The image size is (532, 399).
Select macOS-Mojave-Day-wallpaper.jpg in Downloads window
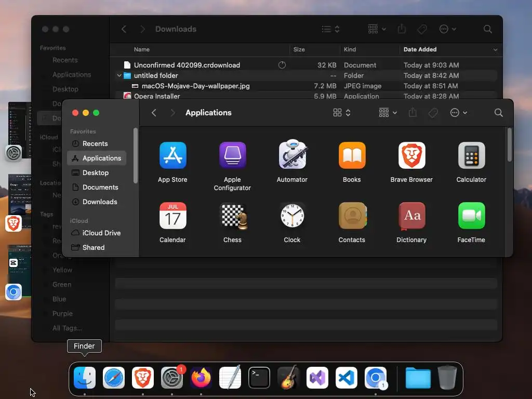tap(306, 86)
